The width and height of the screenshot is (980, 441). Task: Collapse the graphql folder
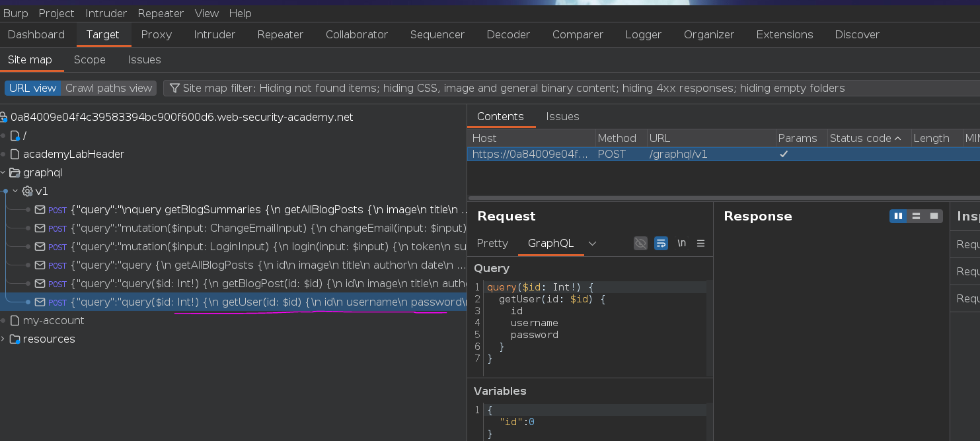pos(3,172)
